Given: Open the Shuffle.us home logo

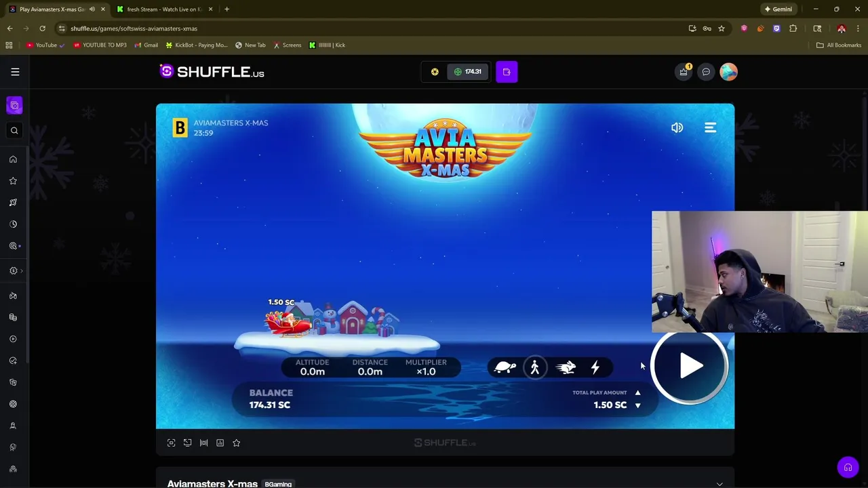Looking at the screenshot, I should [212, 71].
